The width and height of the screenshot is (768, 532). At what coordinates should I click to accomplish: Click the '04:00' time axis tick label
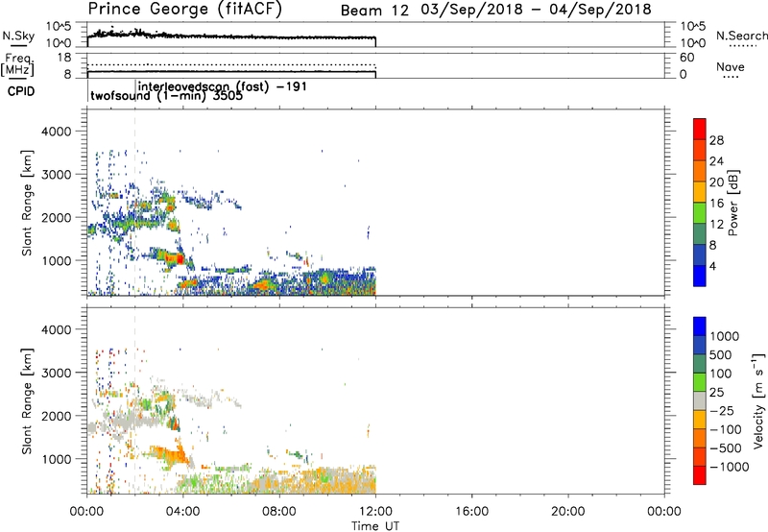point(182,512)
